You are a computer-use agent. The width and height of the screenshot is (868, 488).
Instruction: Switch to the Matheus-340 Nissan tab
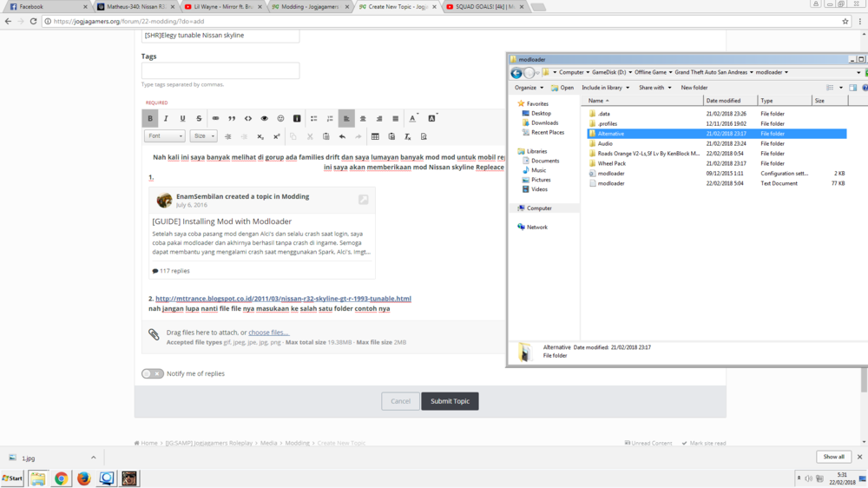point(136,7)
